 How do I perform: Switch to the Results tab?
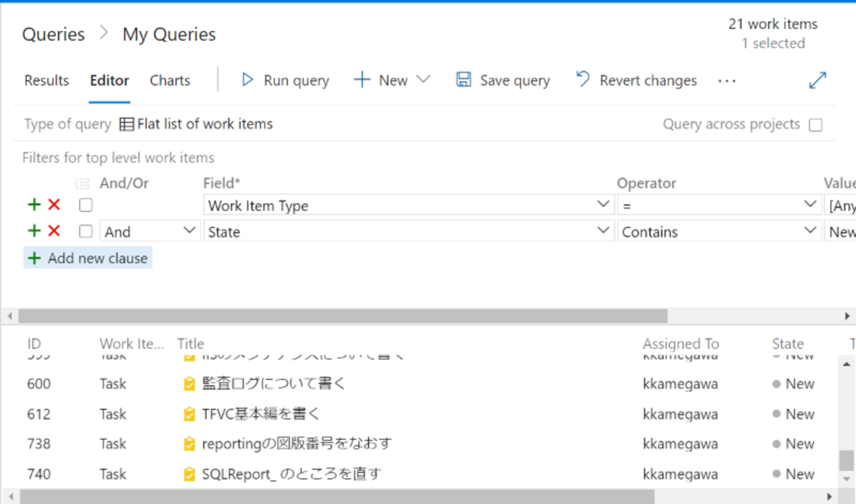[46, 80]
